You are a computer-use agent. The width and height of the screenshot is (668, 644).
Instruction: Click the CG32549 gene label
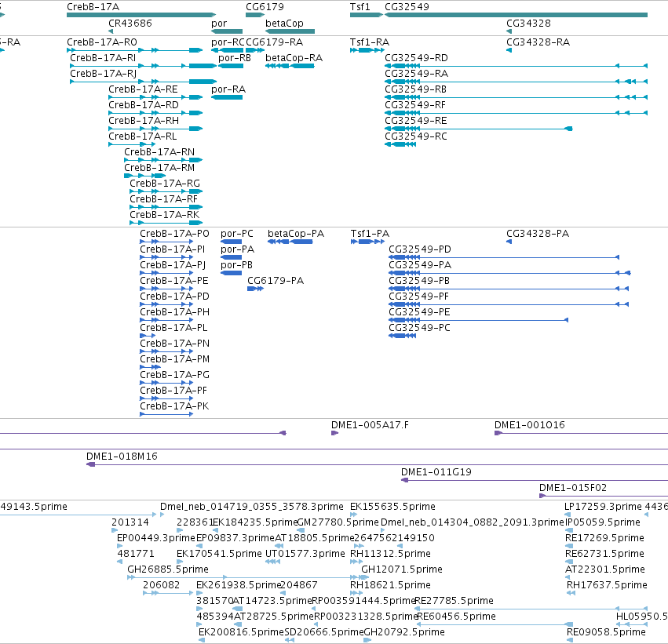407,7
